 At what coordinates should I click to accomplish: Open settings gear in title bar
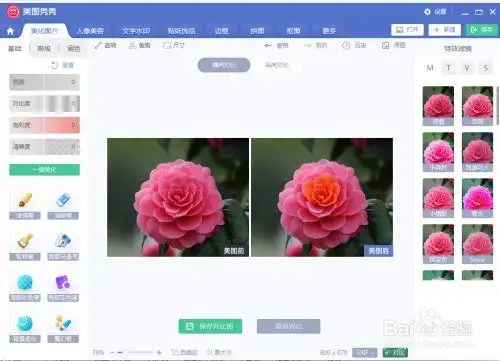click(x=427, y=12)
